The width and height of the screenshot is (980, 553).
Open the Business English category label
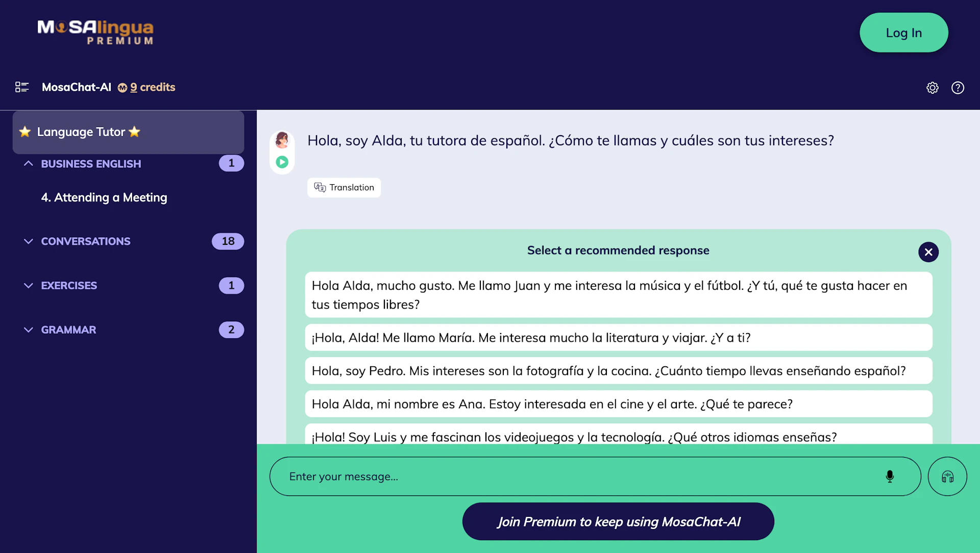click(x=91, y=164)
